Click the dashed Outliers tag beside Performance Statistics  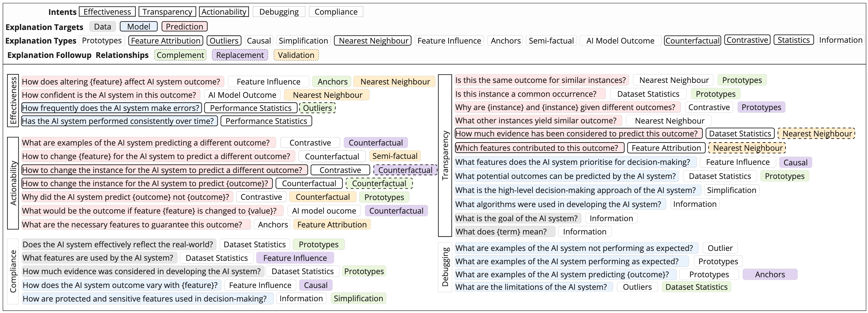point(317,108)
